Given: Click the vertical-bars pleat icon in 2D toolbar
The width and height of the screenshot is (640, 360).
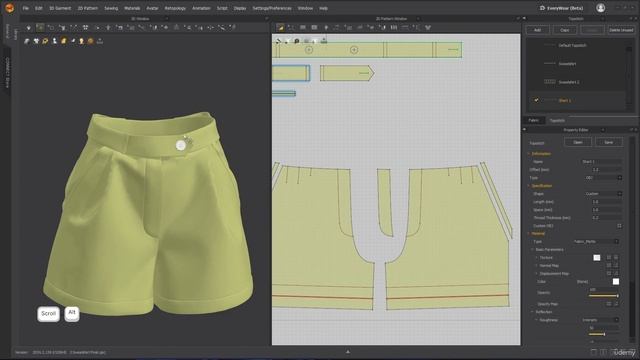Looking at the screenshot, I should [x=394, y=27].
